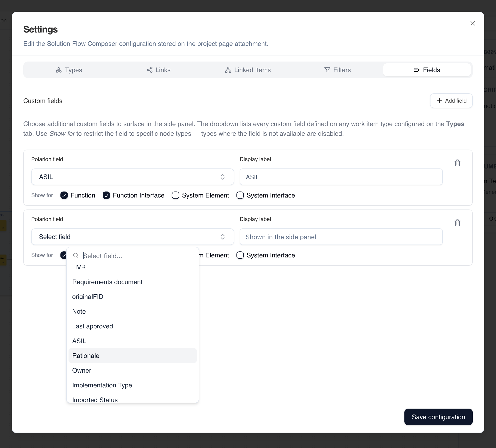Screen dimensions: 496x448
Task: Open the Linked Items tab
Action: (248, 70)
